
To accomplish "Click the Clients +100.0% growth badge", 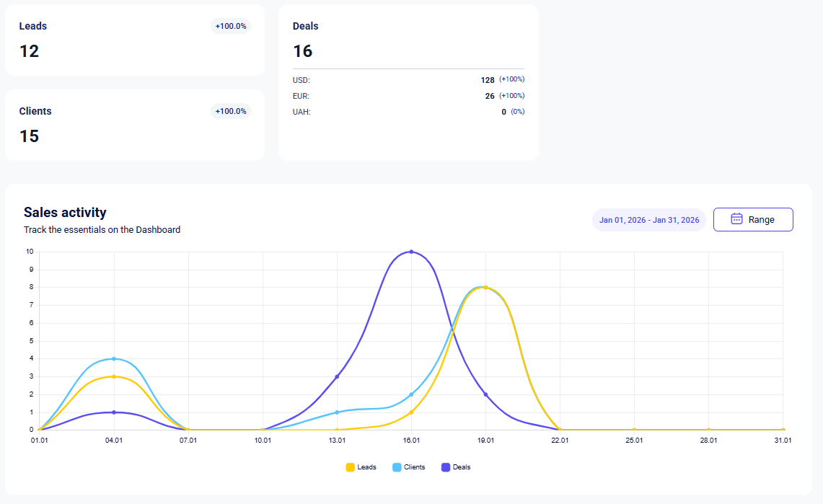I will [231, 111].
